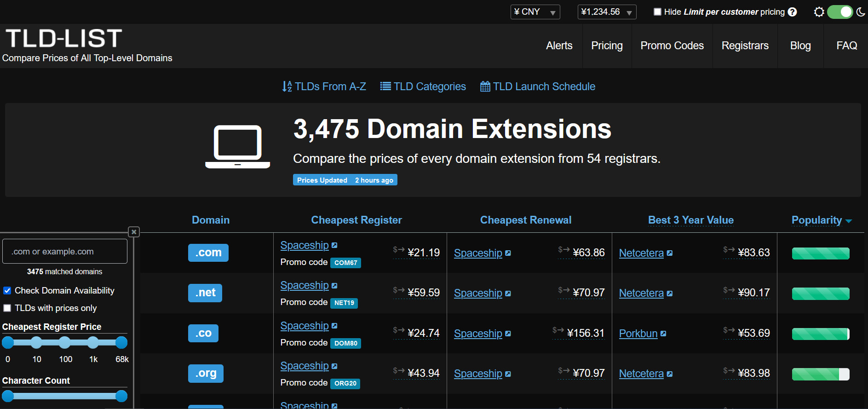
Task: Click external link icon by .net Spaceship renewal
Action: 508,294
